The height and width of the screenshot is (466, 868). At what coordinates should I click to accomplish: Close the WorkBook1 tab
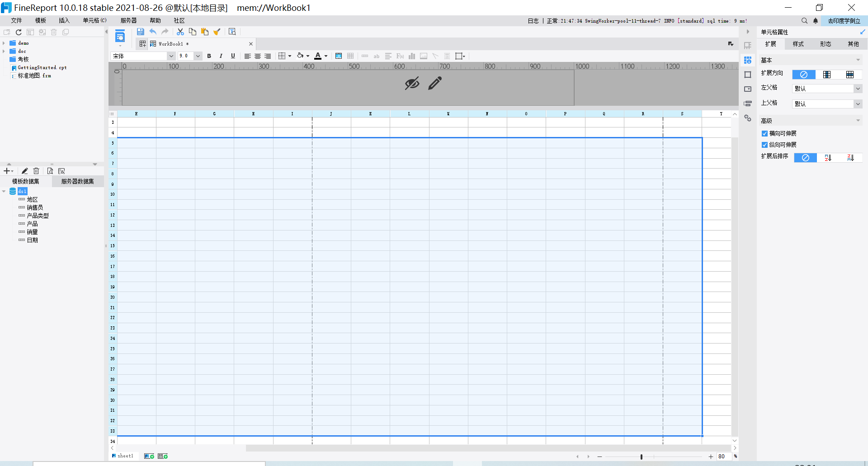point(251,44)
